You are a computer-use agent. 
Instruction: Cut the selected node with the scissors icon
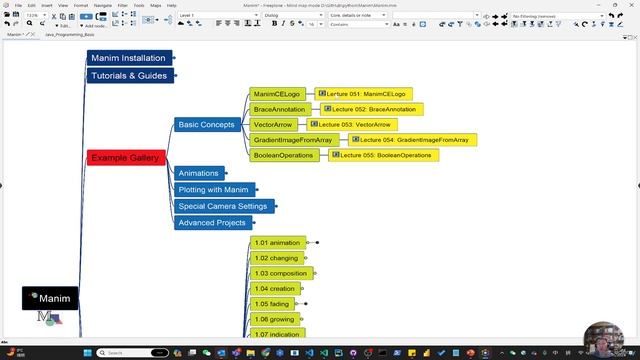(x=53, y=16)
